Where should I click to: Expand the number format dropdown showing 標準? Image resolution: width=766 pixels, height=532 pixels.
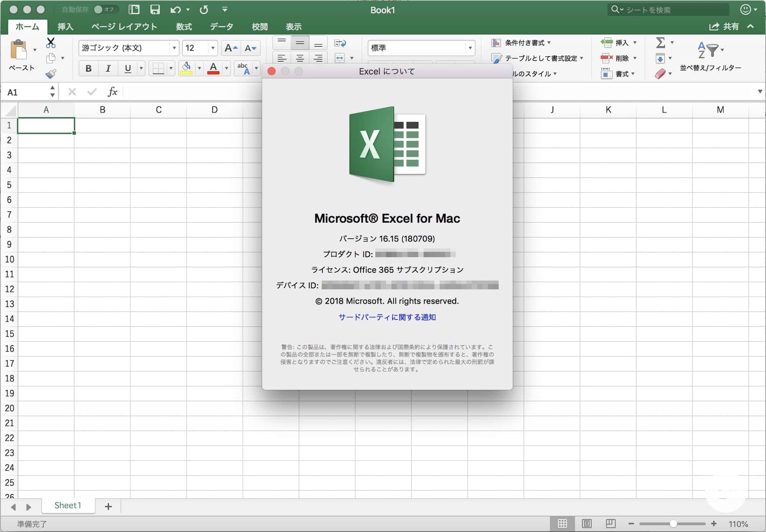click(x=470, y=48)
